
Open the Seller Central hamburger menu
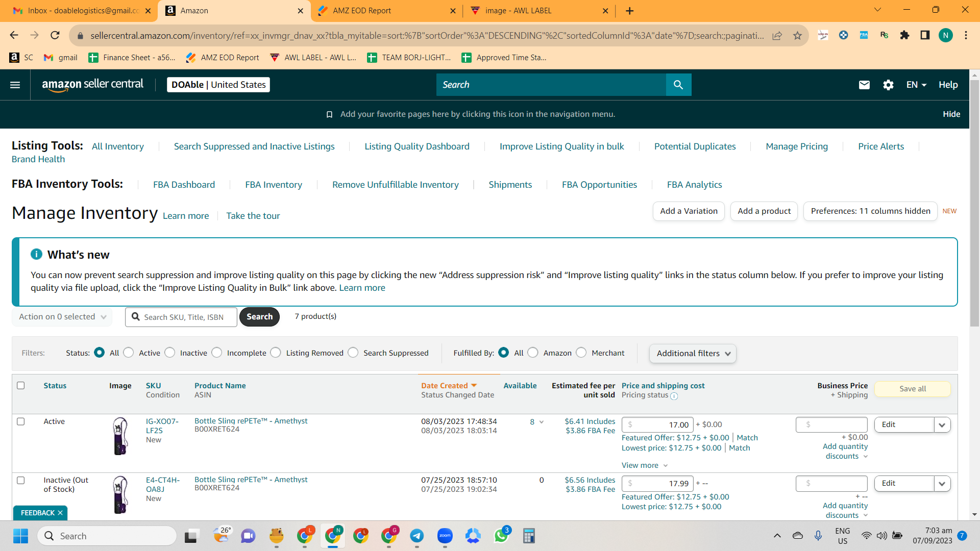point(15,85)
